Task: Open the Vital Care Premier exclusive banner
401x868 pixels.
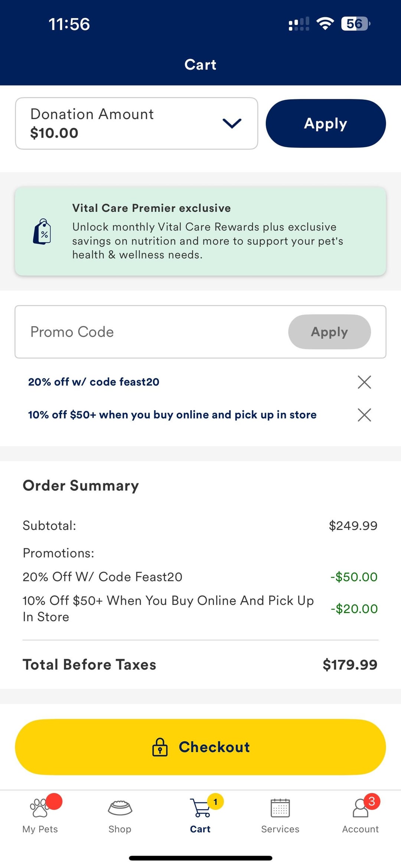Action: coord(200,231)
